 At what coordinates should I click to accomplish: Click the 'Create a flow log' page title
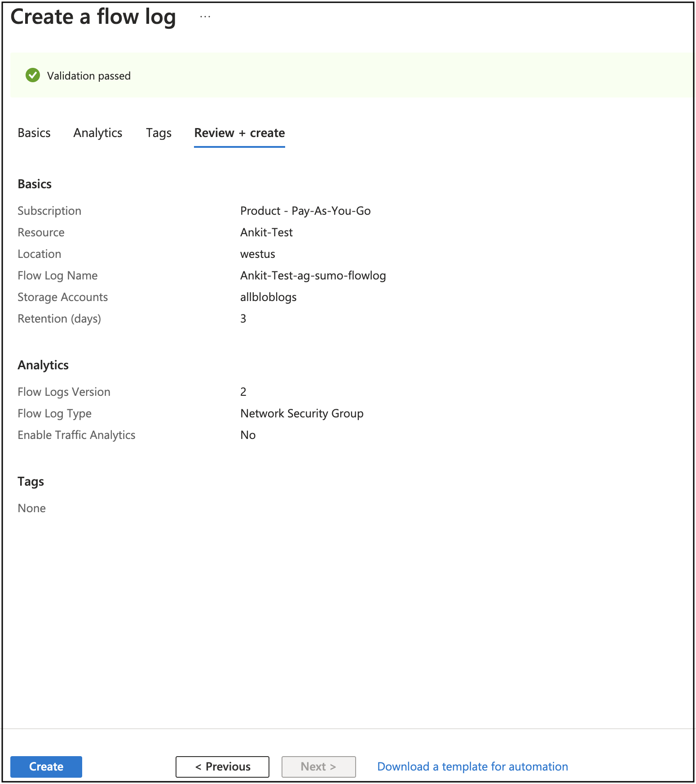[93, 17]
